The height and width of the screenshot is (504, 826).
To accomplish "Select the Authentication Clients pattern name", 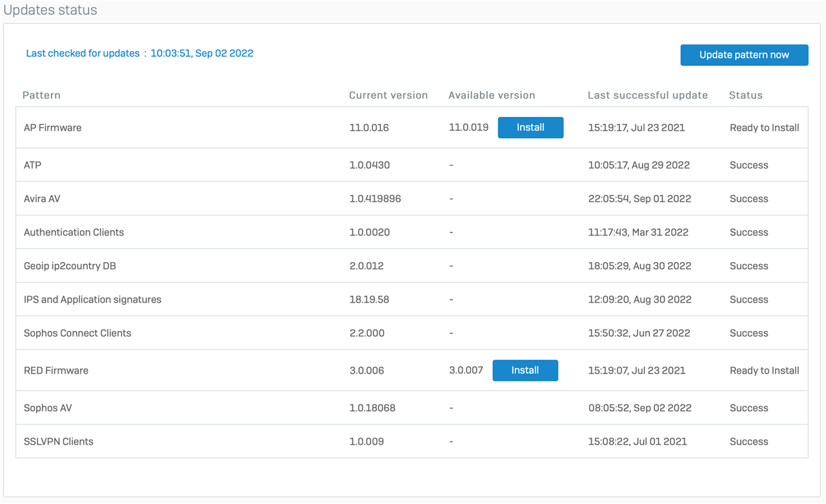I will [74, 232].
